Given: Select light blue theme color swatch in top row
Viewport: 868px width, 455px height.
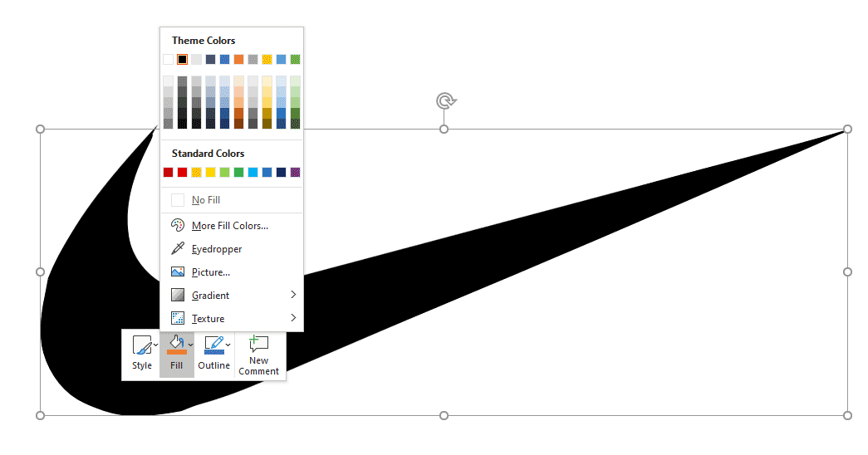Looking at the screenshot, I should click(x=282, y=59).
